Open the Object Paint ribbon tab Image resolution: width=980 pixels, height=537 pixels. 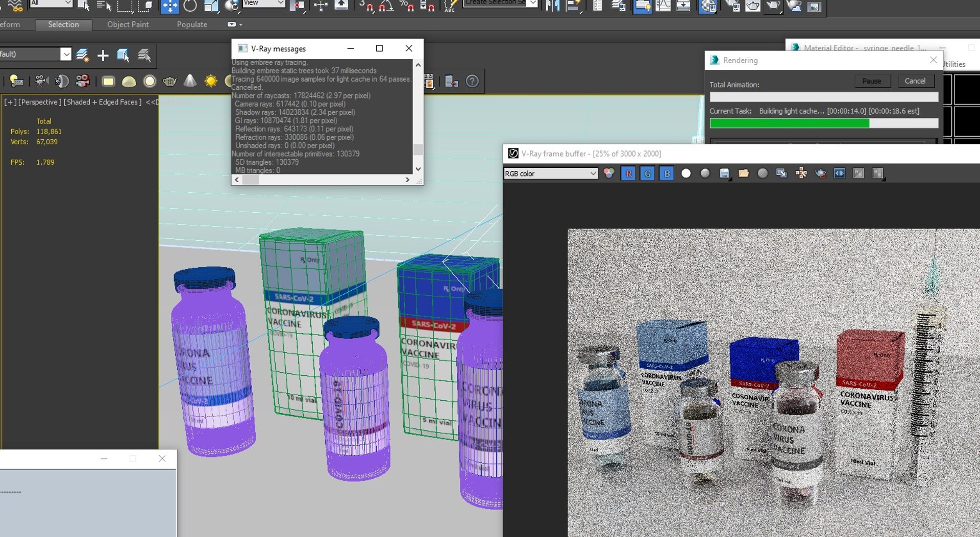click(x=128, y=24)
